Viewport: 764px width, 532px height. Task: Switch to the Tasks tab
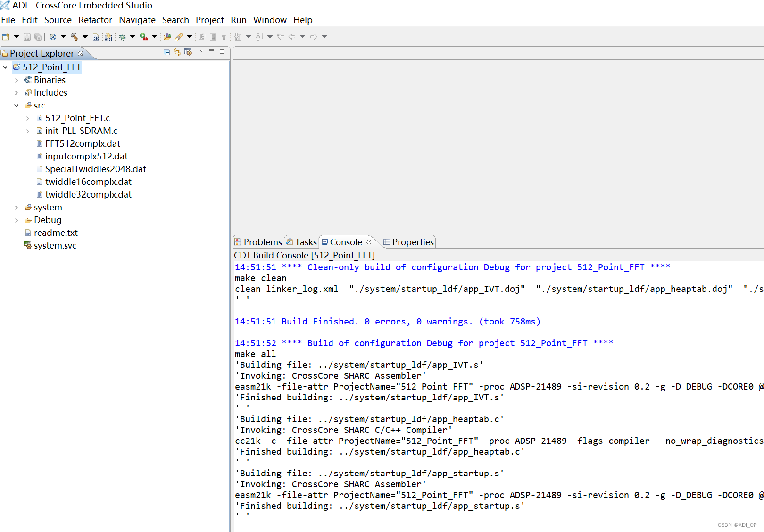(x=301, y=242)
